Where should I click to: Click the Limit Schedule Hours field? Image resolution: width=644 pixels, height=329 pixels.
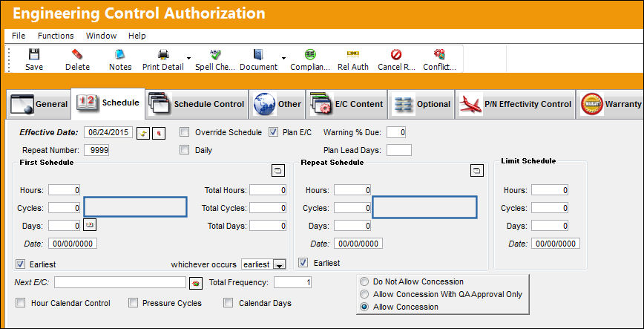pyautogui.click(x=550, y=190)
